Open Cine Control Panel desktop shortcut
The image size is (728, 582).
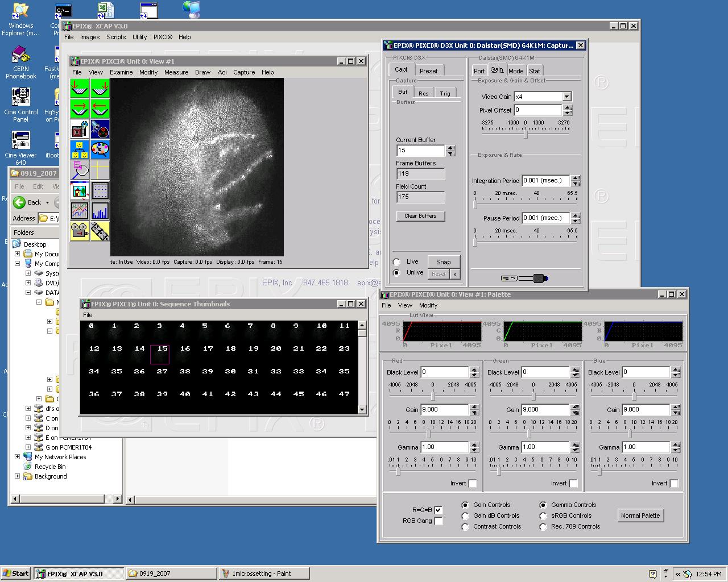21,105
